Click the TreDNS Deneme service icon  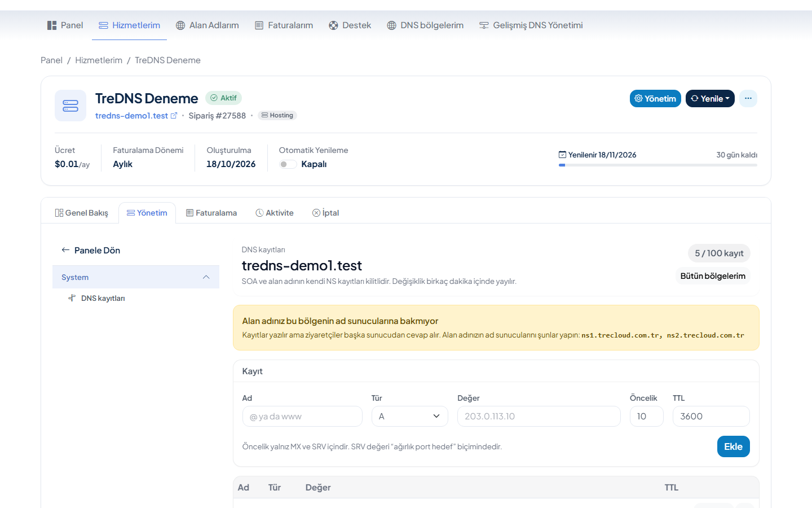click(70, 106)
